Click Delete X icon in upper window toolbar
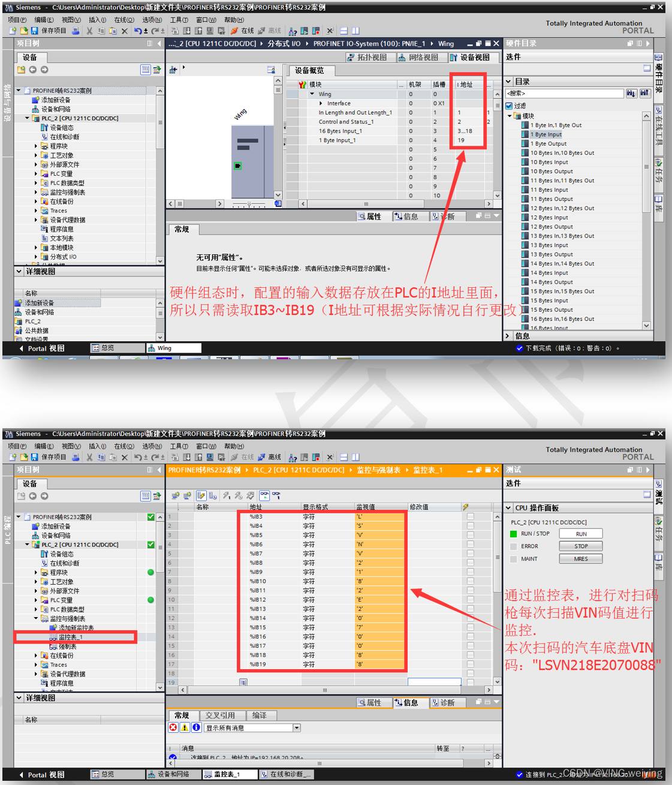This screenshot has height=785, width=672. tap(125, 31)
